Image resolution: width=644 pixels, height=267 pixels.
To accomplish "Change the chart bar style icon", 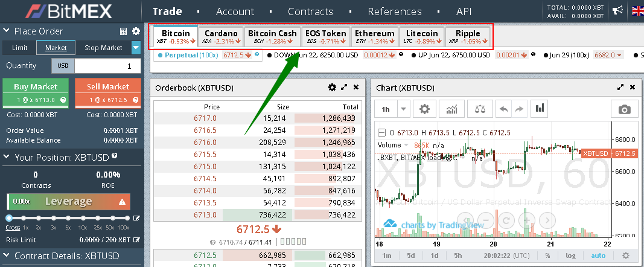I will coord(540,109).
